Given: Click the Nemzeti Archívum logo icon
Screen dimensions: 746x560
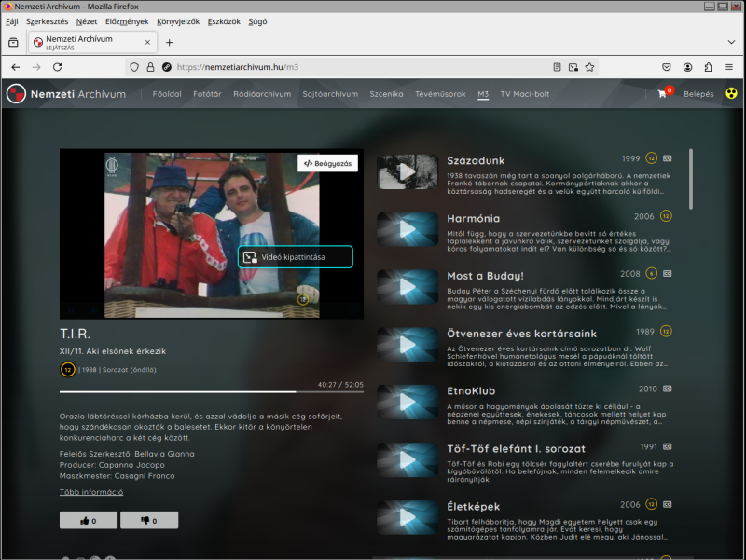Looking at the screenshot, I should [x=16, y=94].
